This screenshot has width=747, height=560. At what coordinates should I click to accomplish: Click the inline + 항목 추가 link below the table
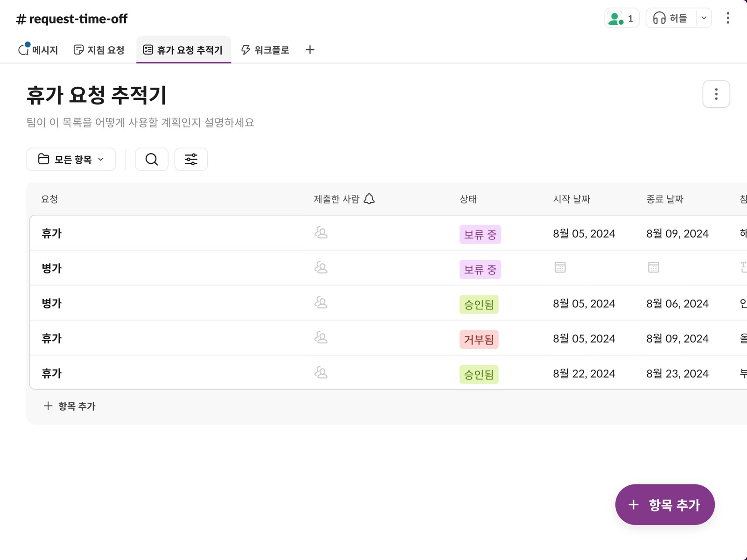coord(69,406)
